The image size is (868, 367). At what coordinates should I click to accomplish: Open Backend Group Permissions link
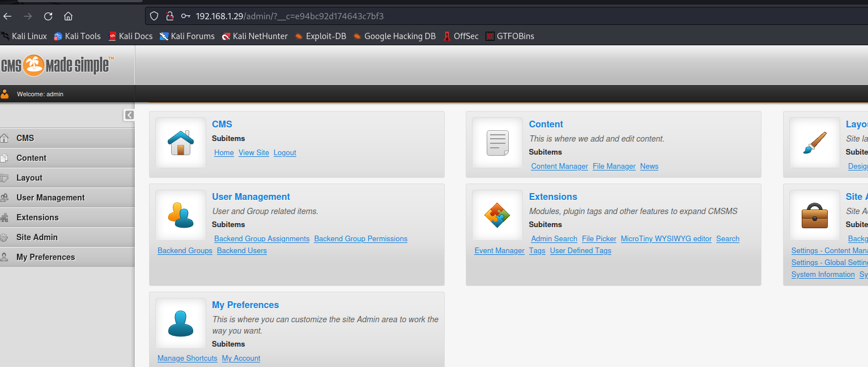click(x=361, y=239)
